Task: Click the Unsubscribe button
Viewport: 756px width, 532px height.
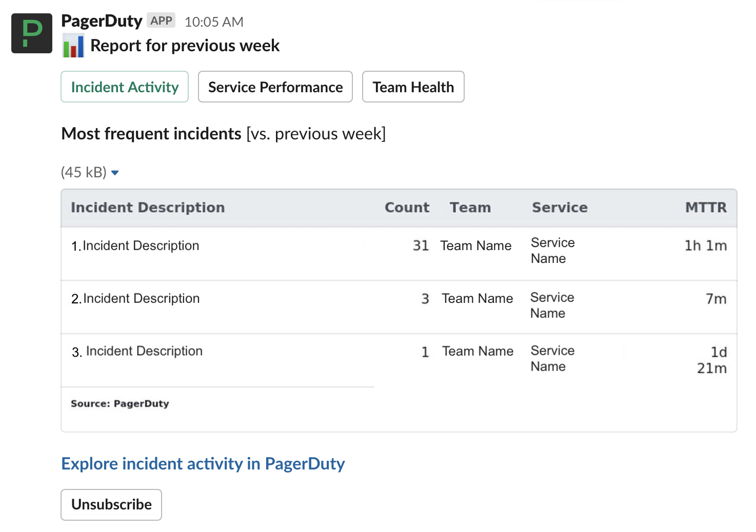Action: tap(111, 504)
